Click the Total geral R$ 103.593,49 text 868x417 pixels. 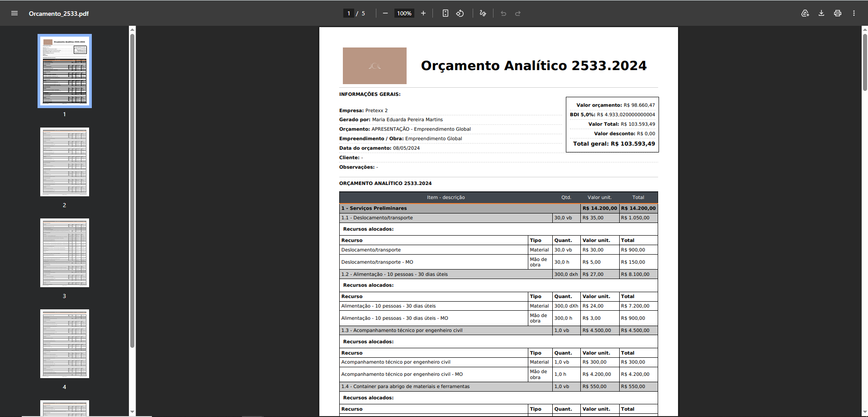click(x=614, y=144)
